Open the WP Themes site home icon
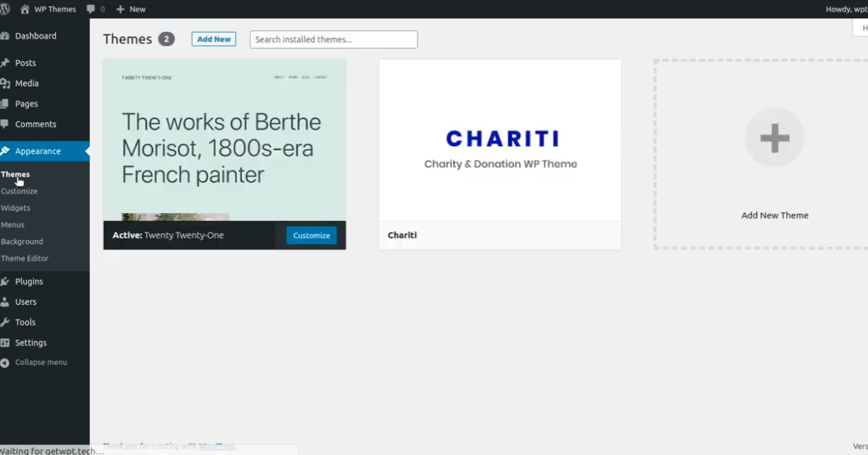 (25, 9)
